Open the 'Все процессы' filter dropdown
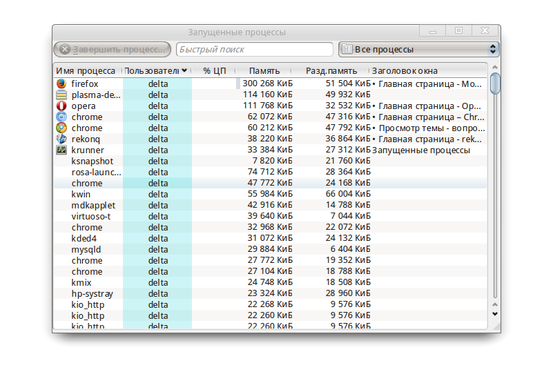This screenshot has height=392, width=553. pyautogui.click(x=418, y=50)
